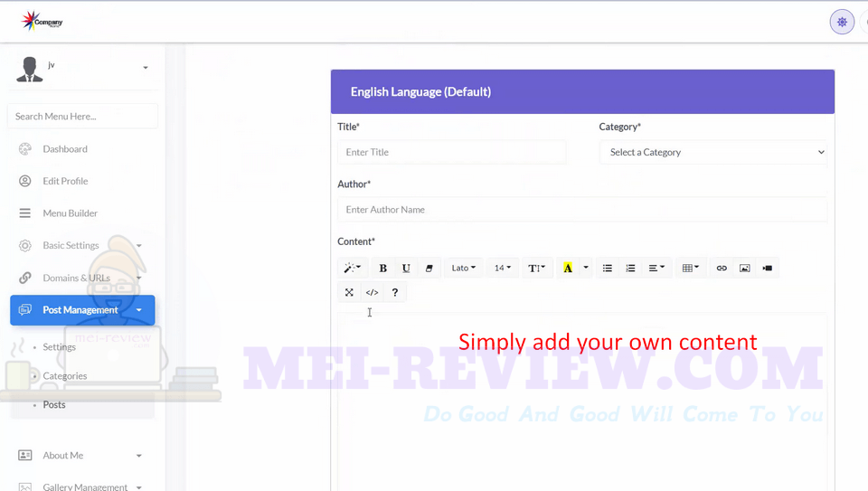
Task: Click the About Me ID card icon
Action: 25,455
